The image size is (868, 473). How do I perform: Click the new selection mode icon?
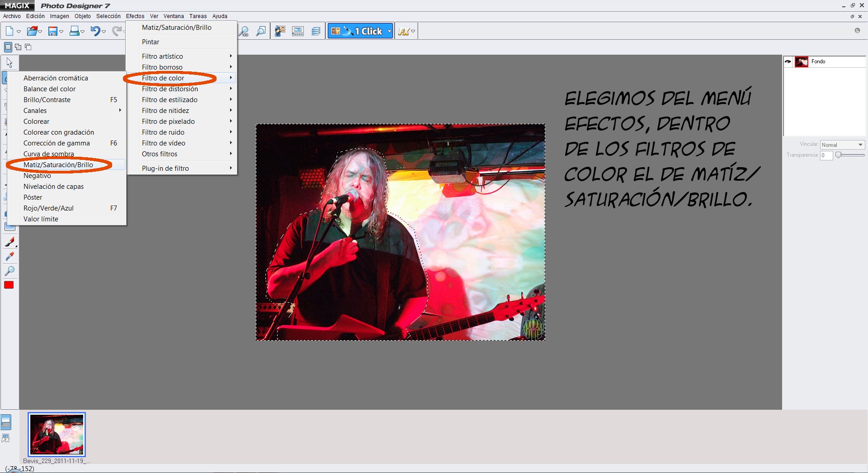(8, 47)
